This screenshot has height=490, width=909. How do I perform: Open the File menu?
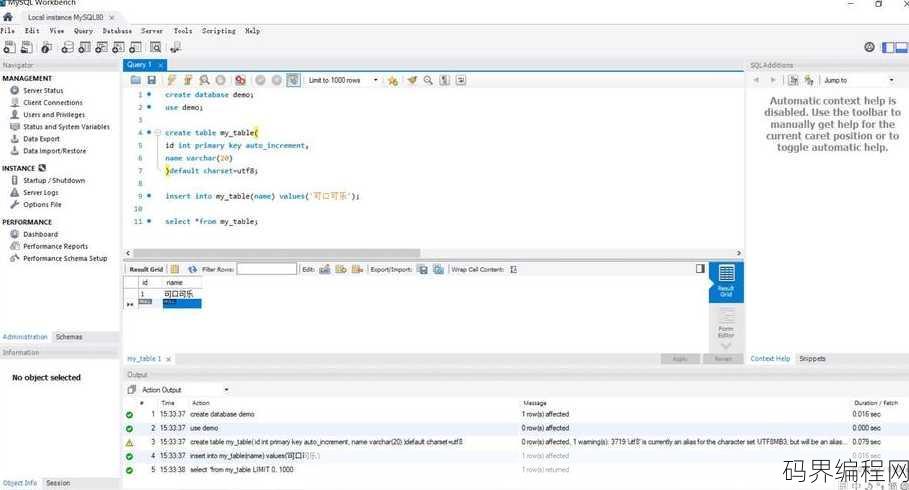point(8,31)
